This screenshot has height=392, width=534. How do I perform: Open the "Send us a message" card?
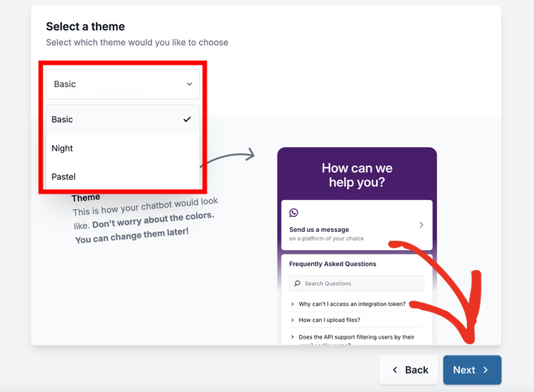click(351, 229)
